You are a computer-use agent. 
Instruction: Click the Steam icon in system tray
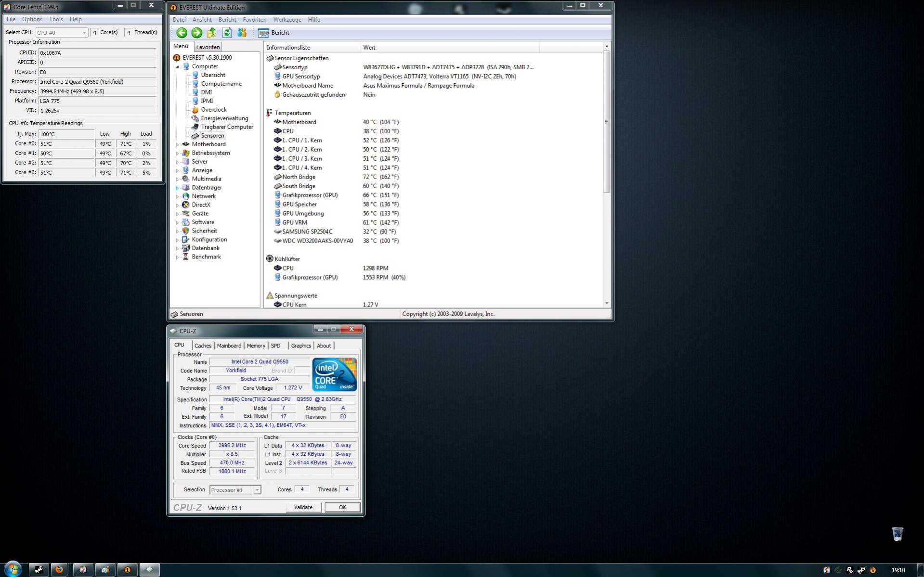pyautogui.click(x=861, y=570)
